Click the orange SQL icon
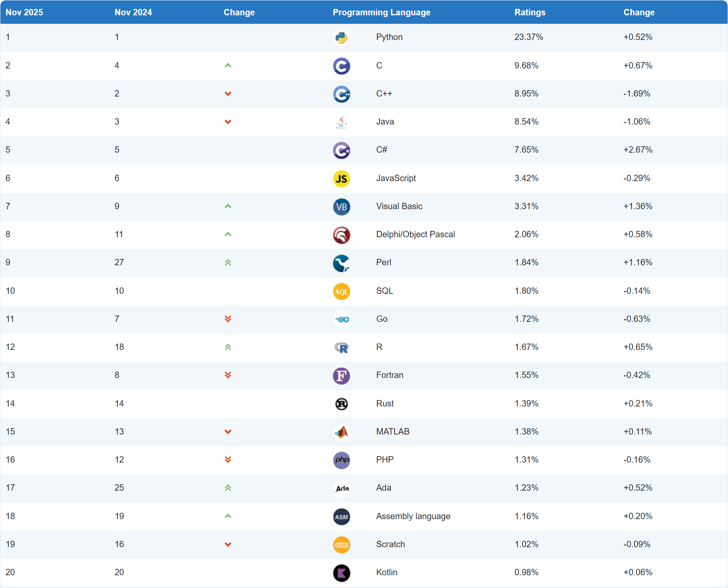 tap(341, 291)
